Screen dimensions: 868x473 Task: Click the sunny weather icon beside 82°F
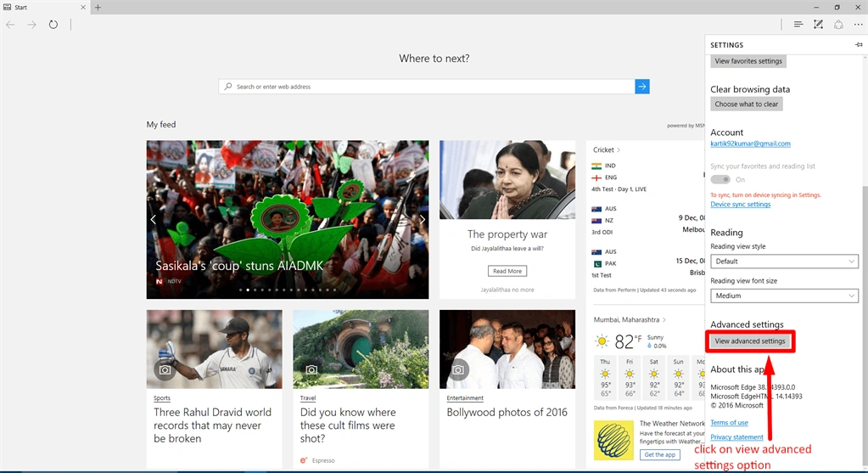602,341
